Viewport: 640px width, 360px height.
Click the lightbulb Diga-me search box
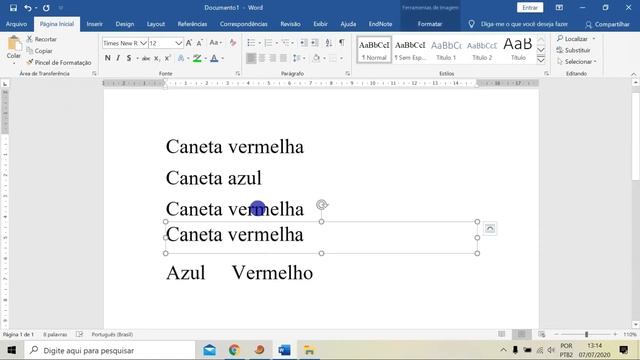(x=518, y=24)
